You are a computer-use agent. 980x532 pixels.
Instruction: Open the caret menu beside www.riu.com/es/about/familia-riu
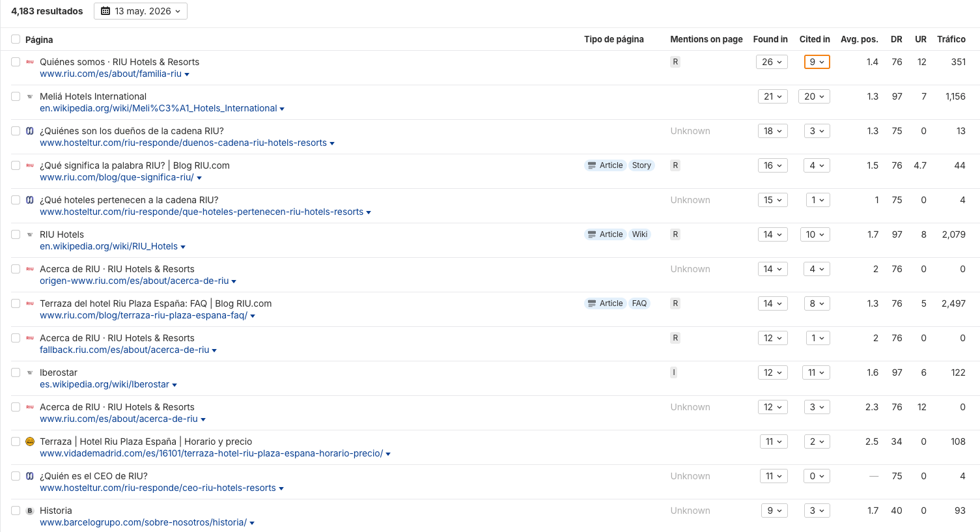187,74
